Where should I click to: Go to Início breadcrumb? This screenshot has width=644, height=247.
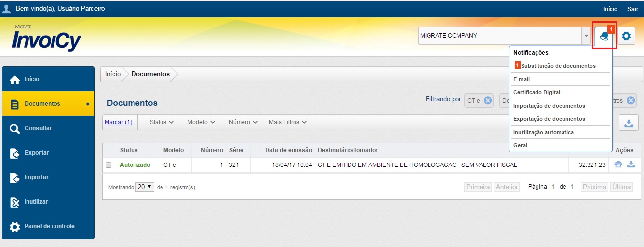(113, 74)
